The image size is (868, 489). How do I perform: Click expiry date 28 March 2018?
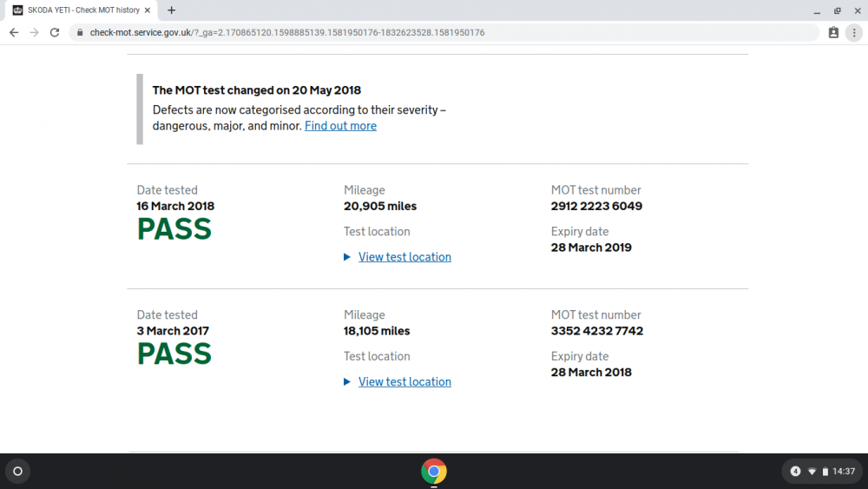(x=591, y=372)
